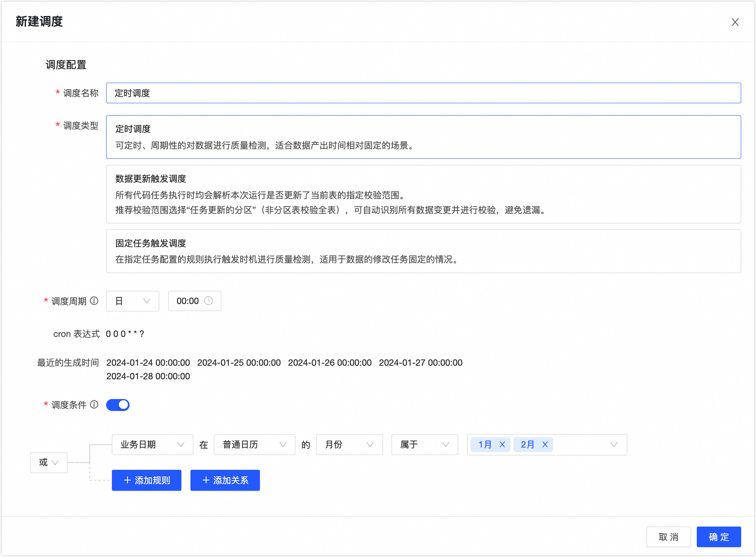Image resolution: width=756 pixels, height=557 pixels.
Task: Click the 00:00 time input field
Action: [x=195, y=301]
